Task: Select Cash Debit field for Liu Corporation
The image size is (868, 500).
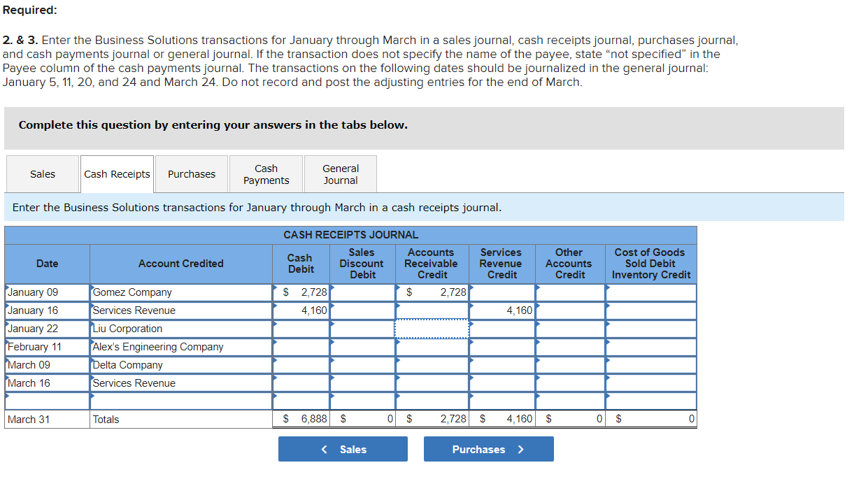Action: click(301, 329)
